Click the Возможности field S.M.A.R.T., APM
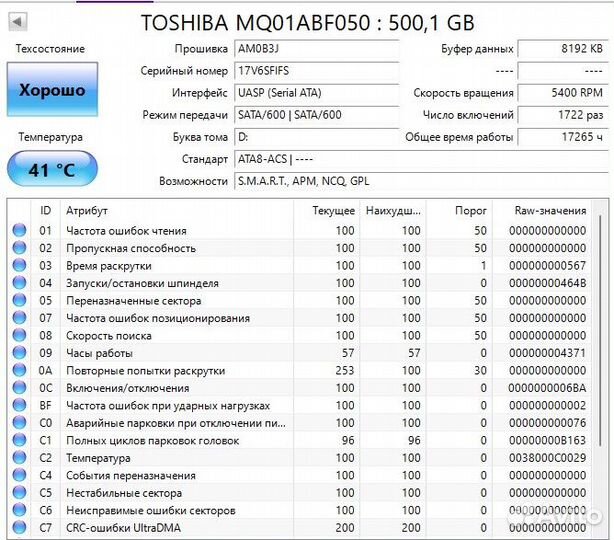This screenshot has height=540, width=614. 421,181
